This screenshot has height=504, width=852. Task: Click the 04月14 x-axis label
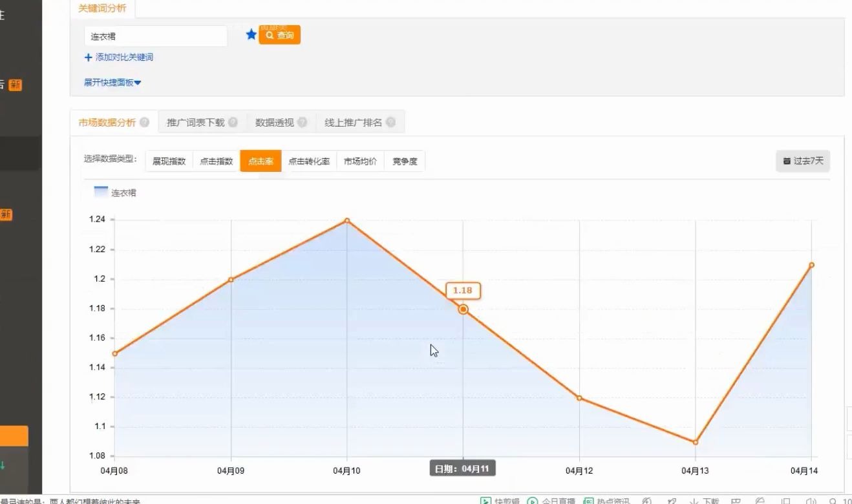pyautogui.click(x=804, y=470)
